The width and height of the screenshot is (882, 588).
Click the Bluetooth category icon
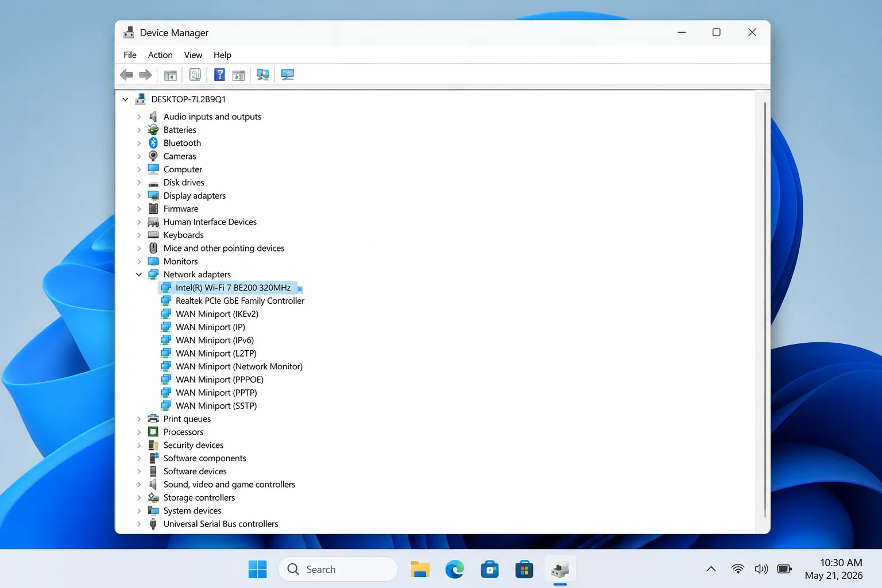153,143
